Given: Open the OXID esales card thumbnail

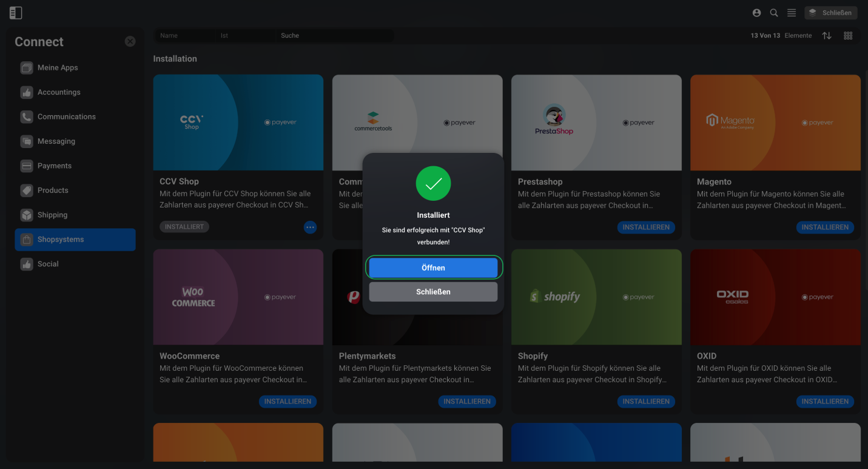Looking at the screenshot, I should click(x=775, y=297).
